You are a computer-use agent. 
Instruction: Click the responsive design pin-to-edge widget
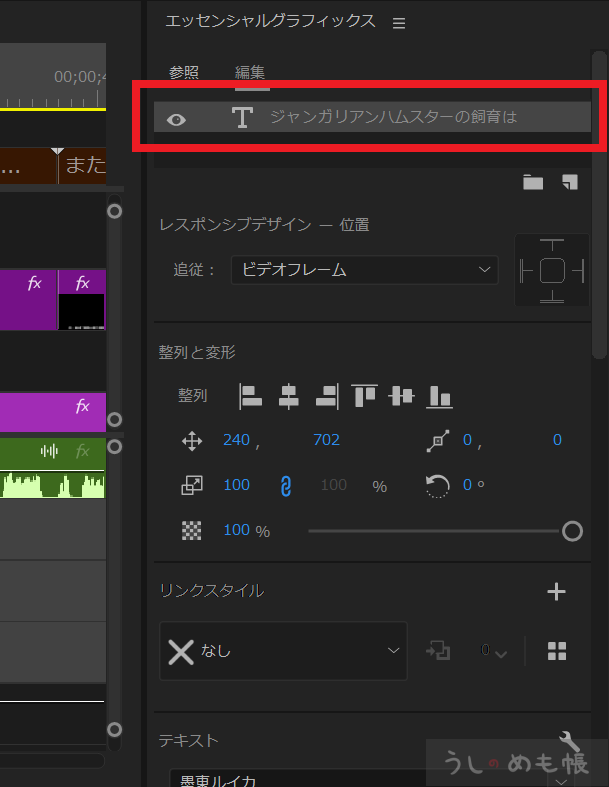click(552, 270)
